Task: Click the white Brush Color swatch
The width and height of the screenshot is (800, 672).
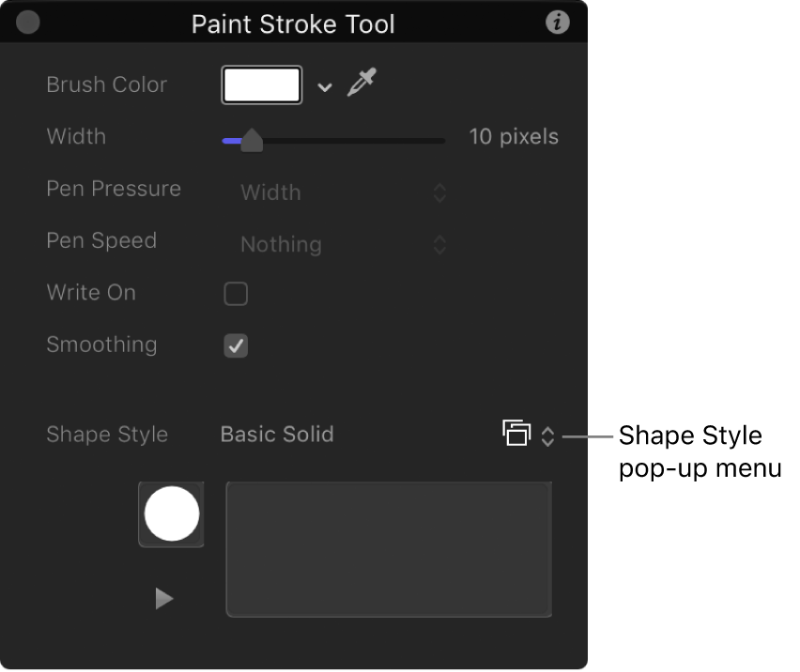Action: 261,84
